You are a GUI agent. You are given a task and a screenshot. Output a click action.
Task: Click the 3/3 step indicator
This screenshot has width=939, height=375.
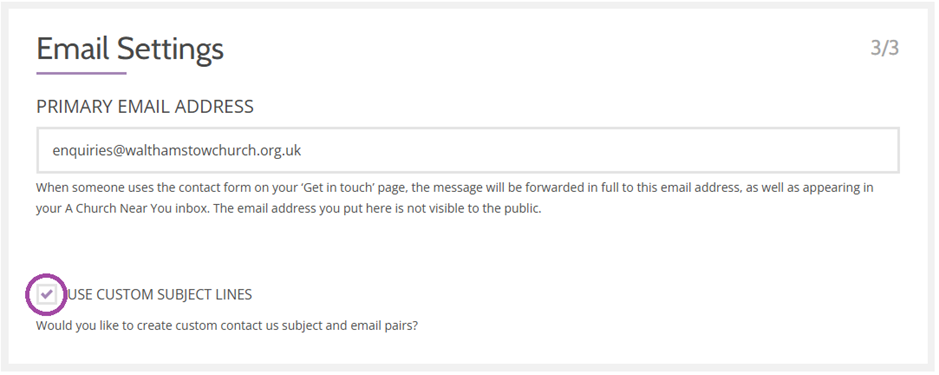click(885, 48)
